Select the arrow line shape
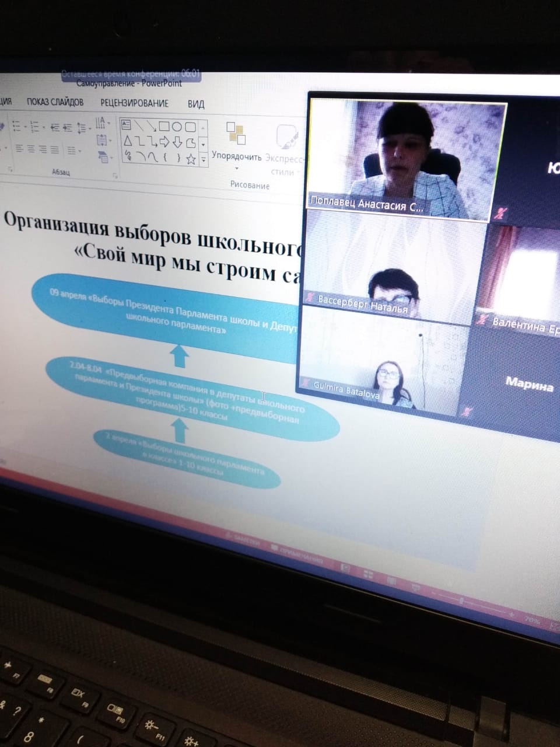The height and width of the screenshot is (747, 560). click(x=151, y=125)
